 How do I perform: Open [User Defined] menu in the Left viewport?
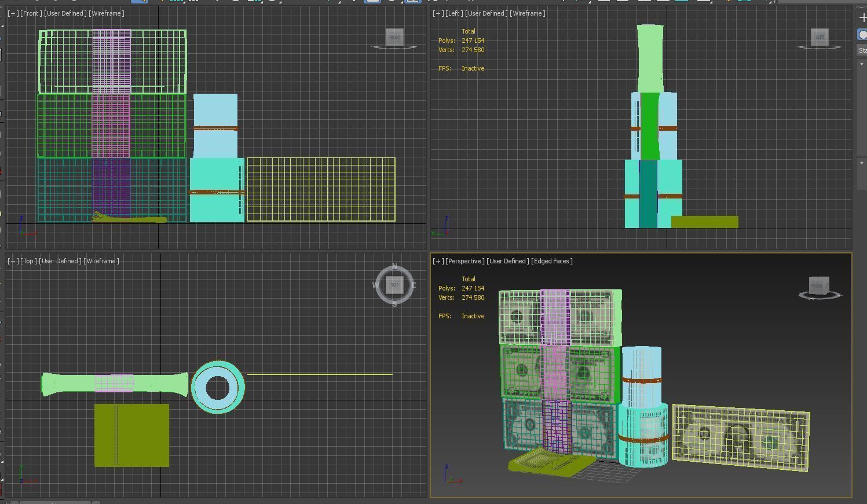click(486, 13)
